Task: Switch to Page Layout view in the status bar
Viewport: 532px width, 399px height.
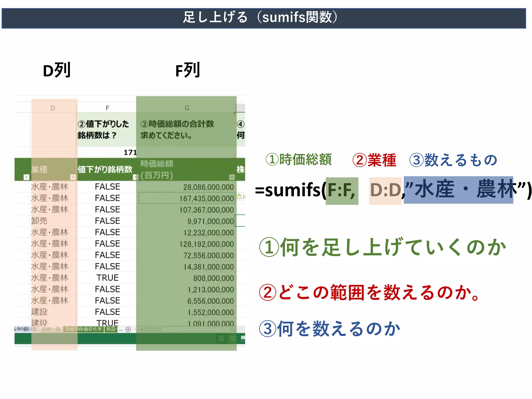Action: [x=233, y=338]
